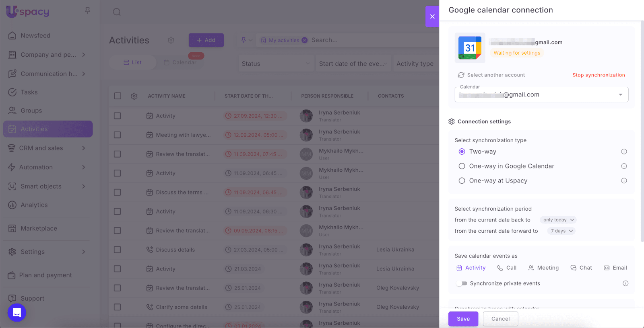
Task: Click the Google Calendar logo icon
Action: tap(470, 48)
